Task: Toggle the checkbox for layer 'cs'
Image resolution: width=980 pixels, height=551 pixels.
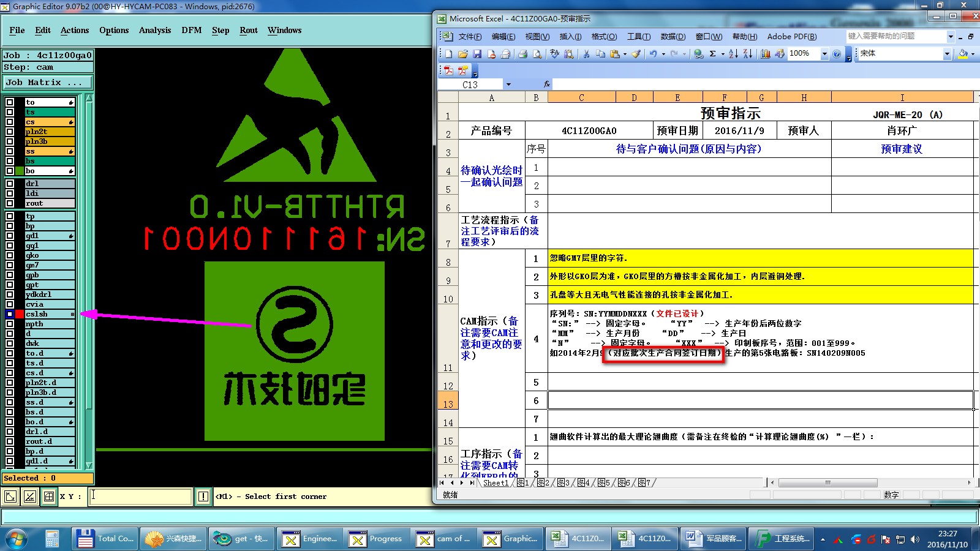Action: click(x=10, y=122)
